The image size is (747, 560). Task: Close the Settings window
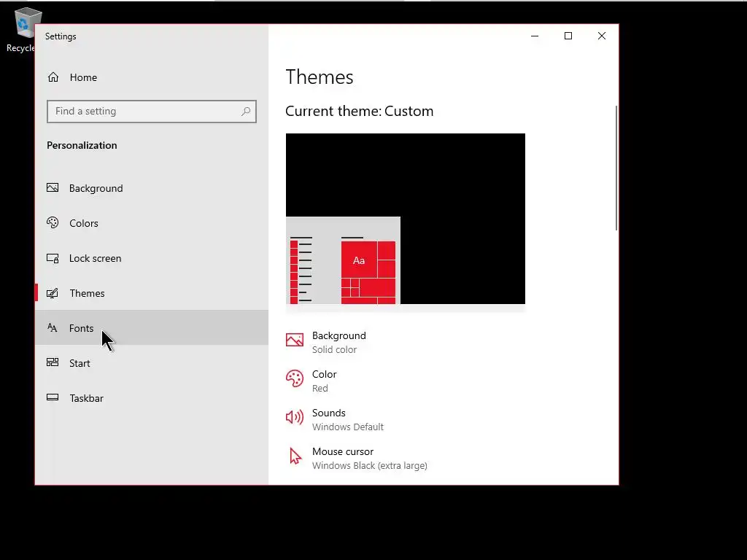pos(602,36)
